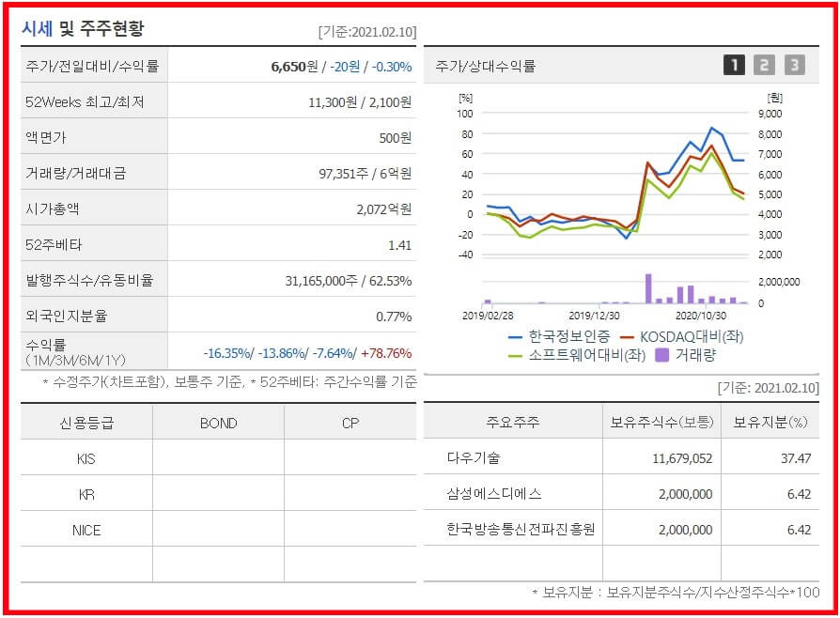The width and height of the screenshot is (840, 618).
Task: Click the 2019/12/30 chart date label
Action: click(594, 316)
